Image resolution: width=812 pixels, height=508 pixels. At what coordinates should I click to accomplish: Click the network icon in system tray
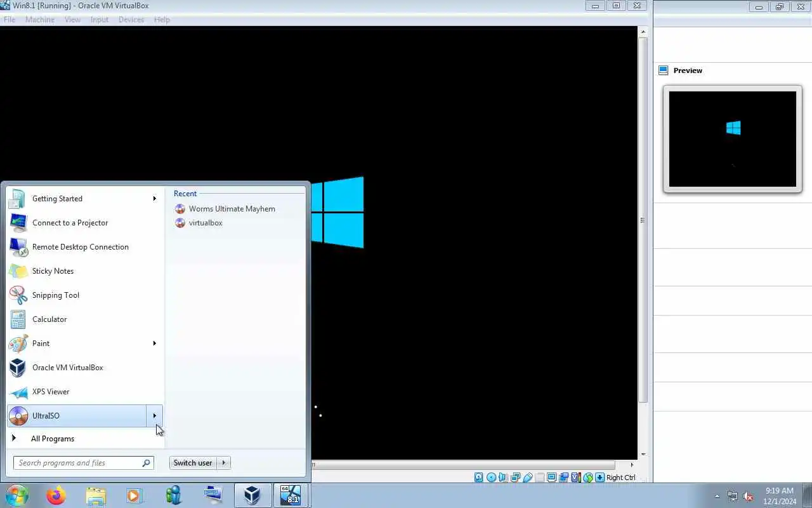coord(733,496)
